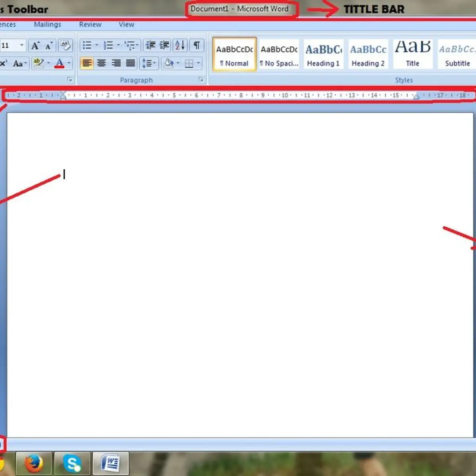Open the Mailings tab
This screenshot has width=476, height=476.
(48, 25)
